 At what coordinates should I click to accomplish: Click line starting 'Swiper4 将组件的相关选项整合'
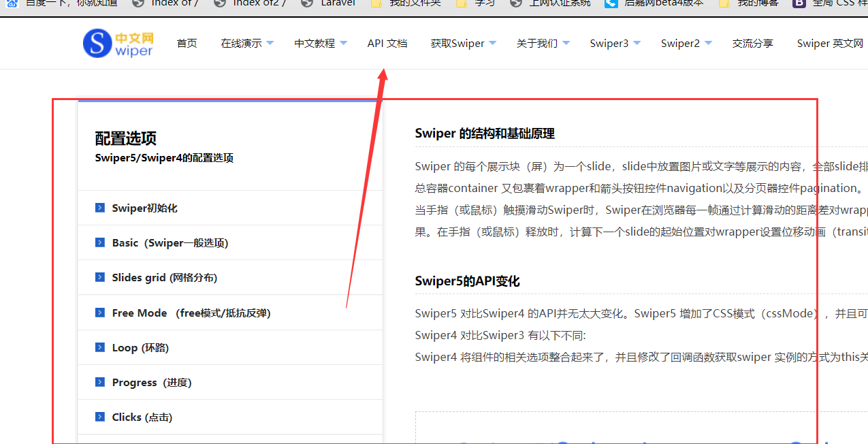[x=641, y=357]
